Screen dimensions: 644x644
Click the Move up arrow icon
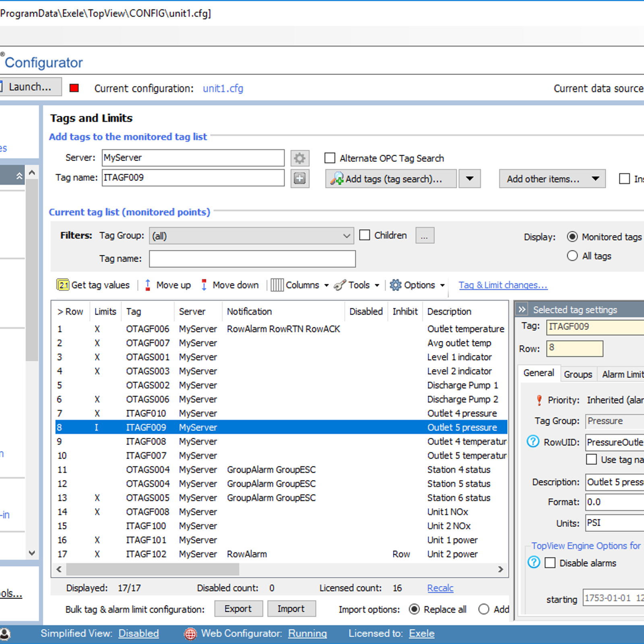[x=148, y=285]
